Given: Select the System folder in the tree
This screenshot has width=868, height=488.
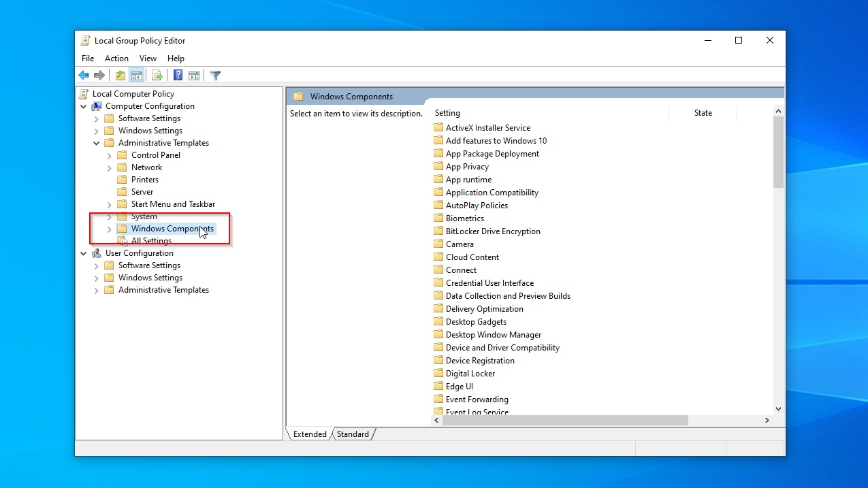Looking at the screenshot, I should [144, 216].
